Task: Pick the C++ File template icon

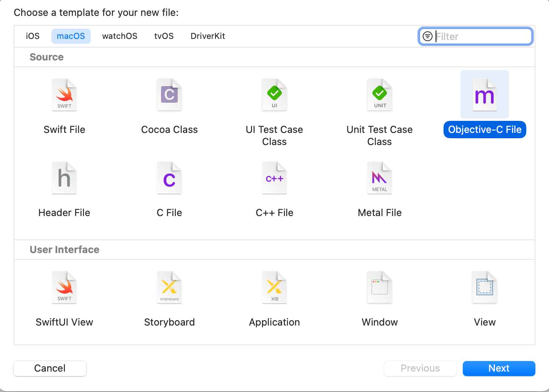Action: pyautogui.click(x=274, y=178)
